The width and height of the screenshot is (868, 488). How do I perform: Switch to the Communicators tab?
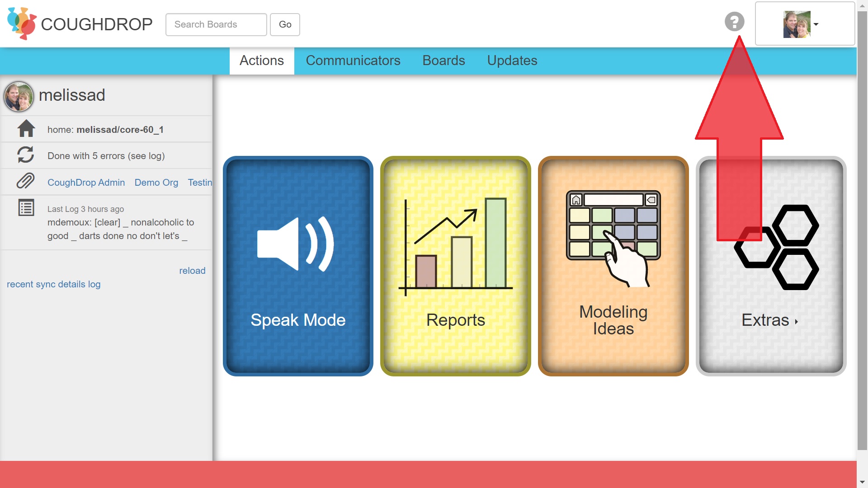click(353, 61)
